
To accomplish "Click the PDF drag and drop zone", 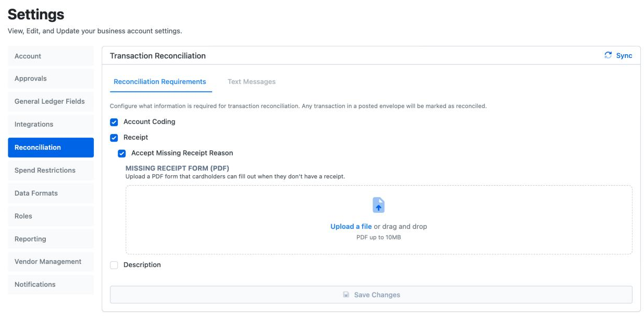I will point(379,220).
